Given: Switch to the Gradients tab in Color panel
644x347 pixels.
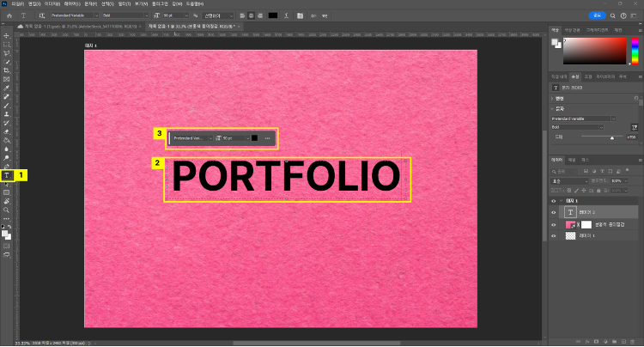Looking at the screenshot, I should [x=597, y=30].
